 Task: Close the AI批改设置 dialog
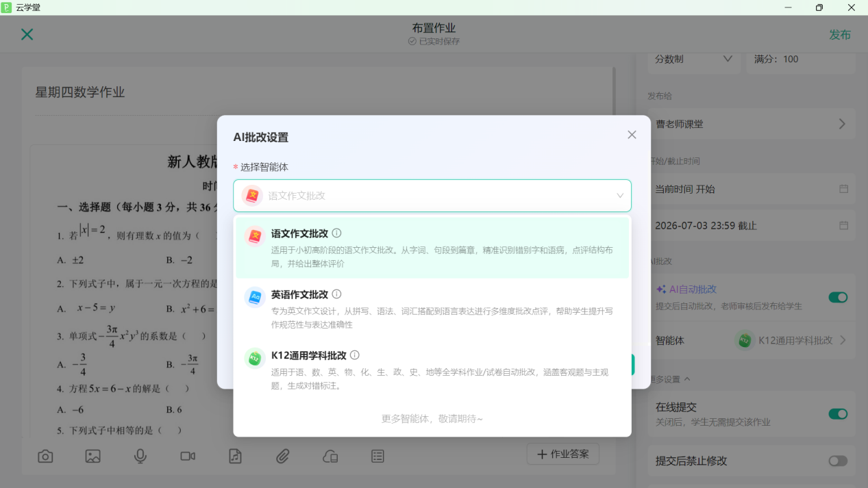(x=632, y=135)
